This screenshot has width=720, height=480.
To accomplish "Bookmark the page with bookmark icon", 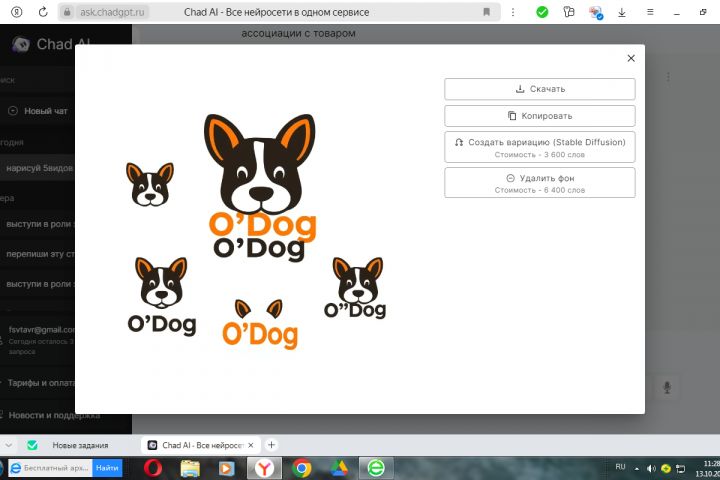I will pos(486,12).
